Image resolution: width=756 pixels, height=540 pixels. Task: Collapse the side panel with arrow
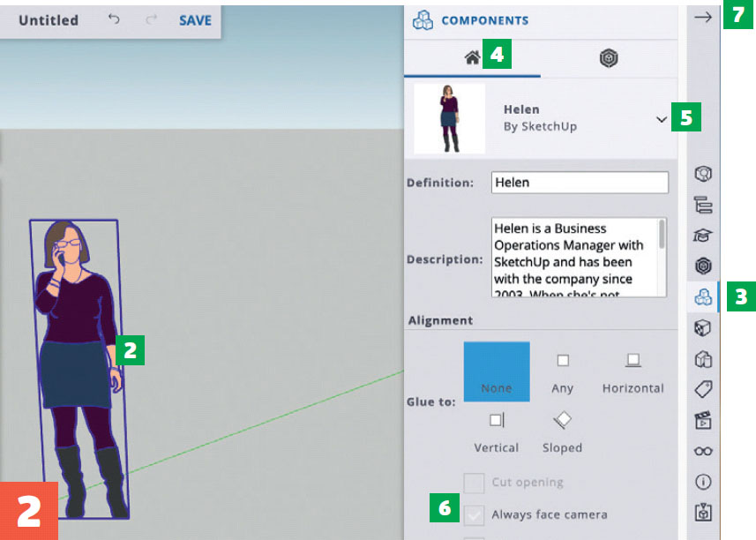coord(703,17)
